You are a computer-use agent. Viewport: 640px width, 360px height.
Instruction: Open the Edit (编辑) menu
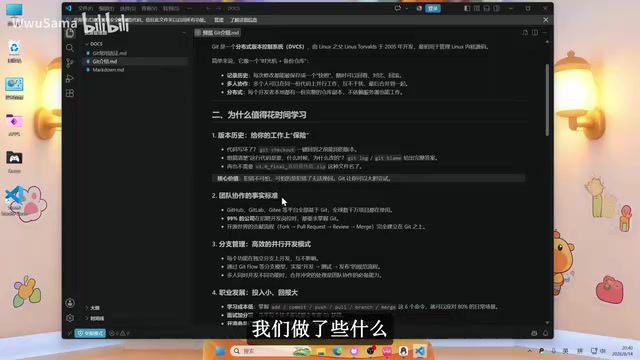pos(106,8)
